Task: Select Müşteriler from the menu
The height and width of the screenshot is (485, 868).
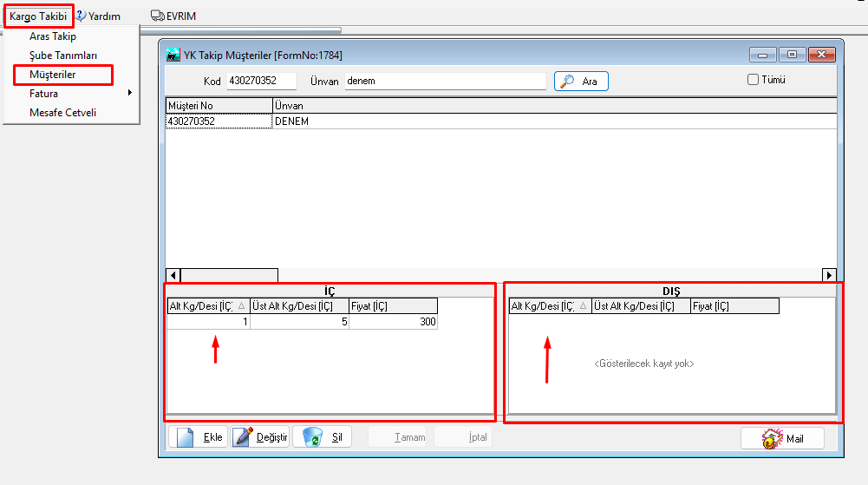Action: tap(53, 75)
